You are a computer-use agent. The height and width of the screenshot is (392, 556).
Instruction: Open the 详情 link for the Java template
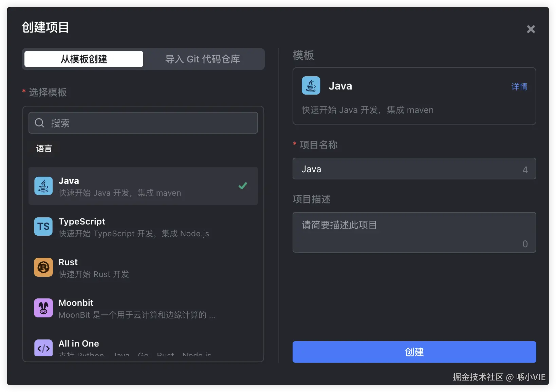tap(519, 87)
